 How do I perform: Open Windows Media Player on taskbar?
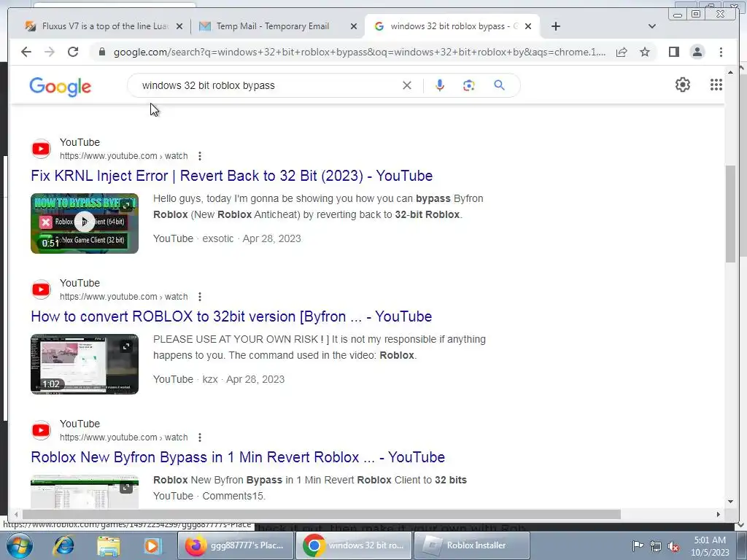coord(152,545)
